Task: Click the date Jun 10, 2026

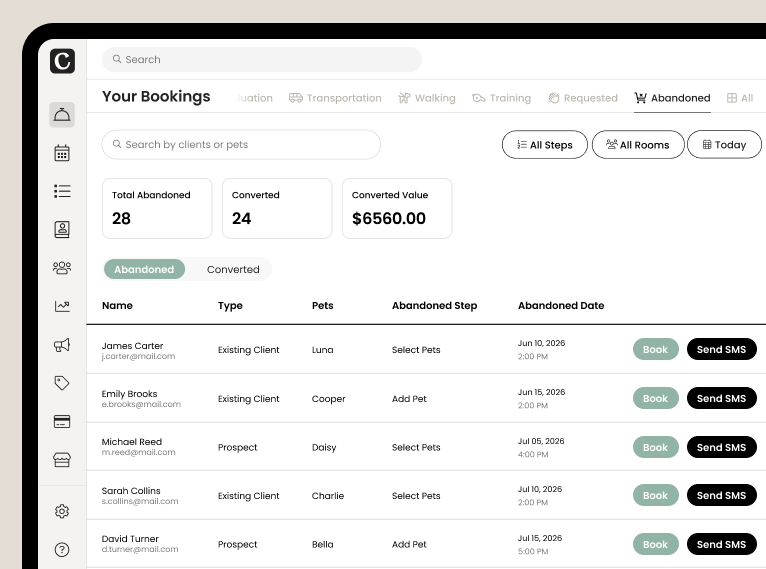Action: (x=541, y=343)
